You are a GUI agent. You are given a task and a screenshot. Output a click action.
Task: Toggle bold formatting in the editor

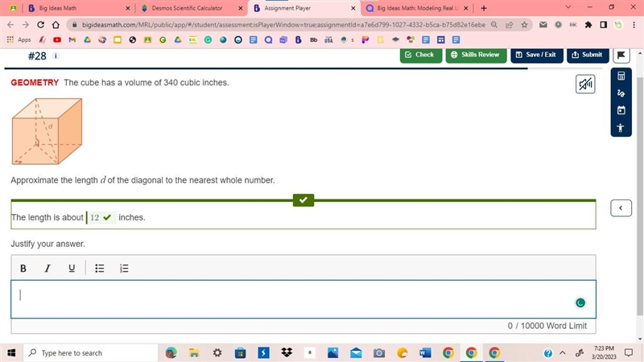click(x=23, y=269)
